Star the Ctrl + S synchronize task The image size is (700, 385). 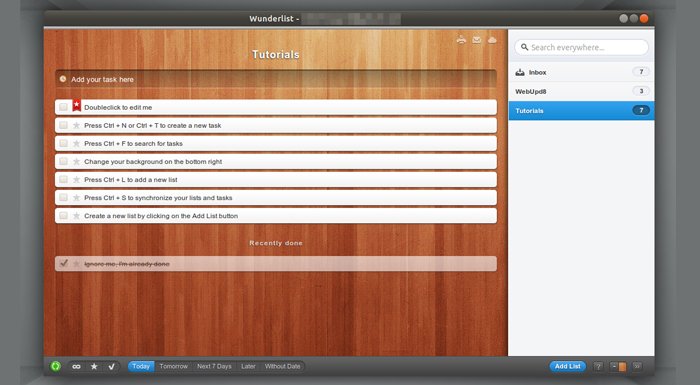click(x=76, y=198)
